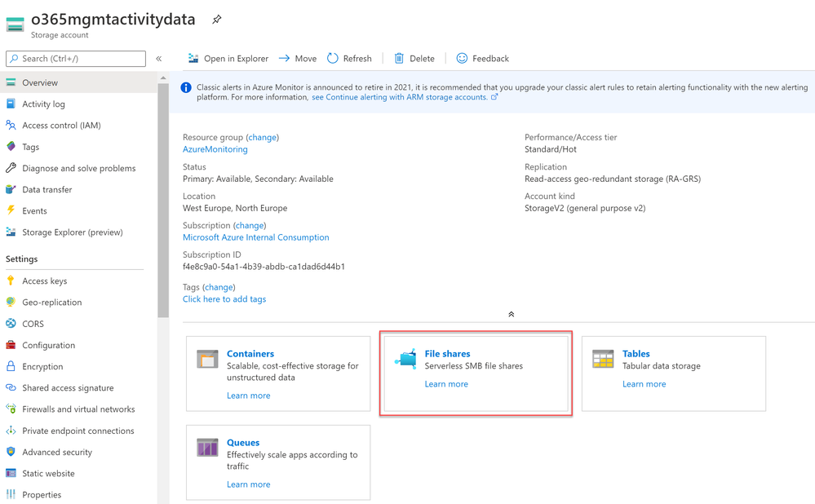This screenshot has width=815, height=504.
Task: Open in Explorer toolbar label
Action: pos(236,59)
